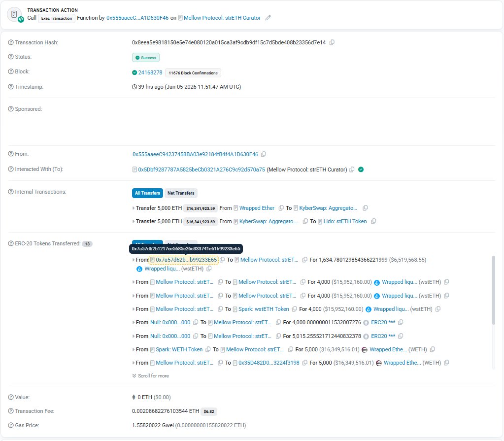Click the help icon beside Gas Price
504x441 pixels.
pyautogui.click(x=11, y=425)
